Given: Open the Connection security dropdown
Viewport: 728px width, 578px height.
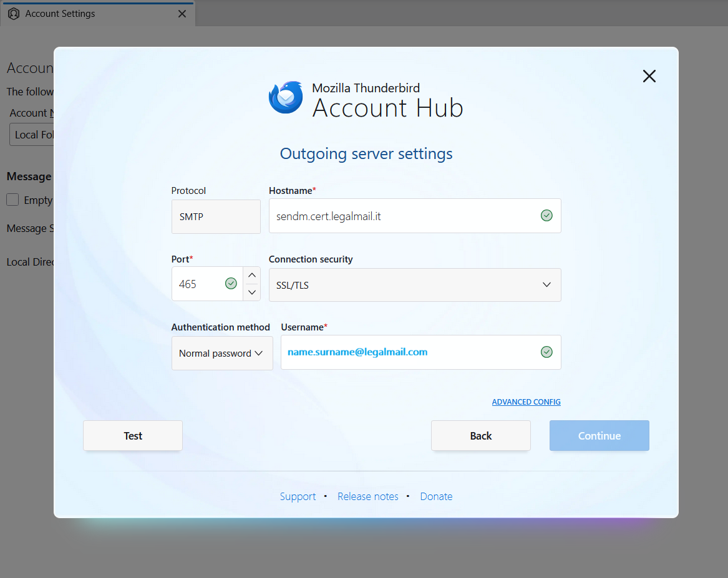Looking at the screenshot, I should (414, 285).
